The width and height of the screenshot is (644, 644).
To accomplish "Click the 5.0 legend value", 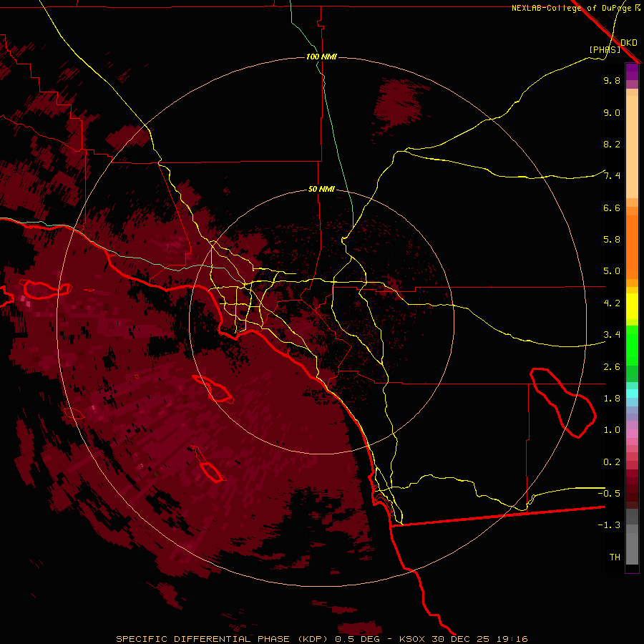I will tap(612, 271).
